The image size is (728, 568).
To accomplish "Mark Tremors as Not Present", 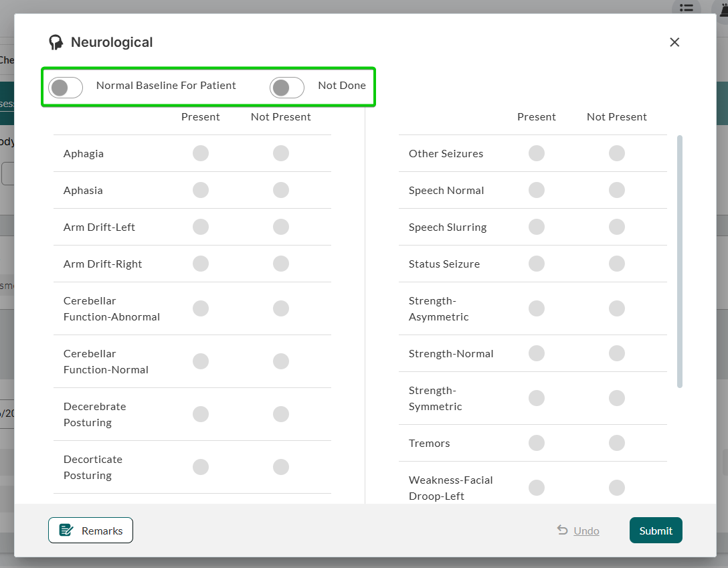I will (617, 443).
